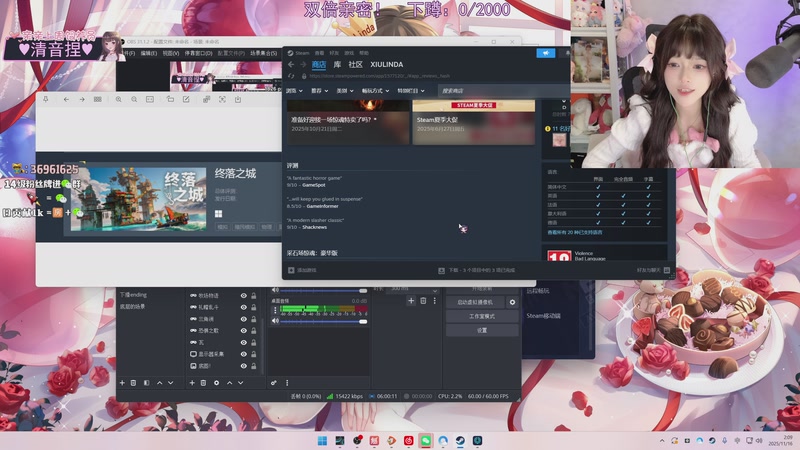The image size is (800, 450).
Task: Expand 畅玩方式 dropdown in Steam store
Action: tap(376, 91)
